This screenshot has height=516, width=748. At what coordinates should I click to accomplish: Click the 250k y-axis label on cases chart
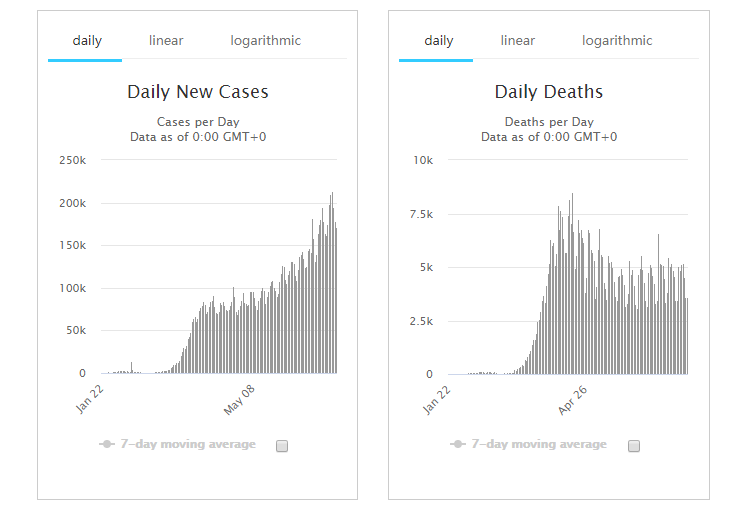coord(72,160)
